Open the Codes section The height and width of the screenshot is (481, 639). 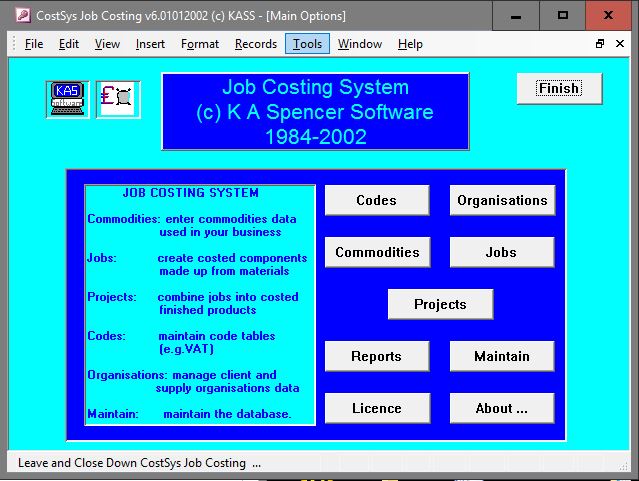click(x=377, y=200)
